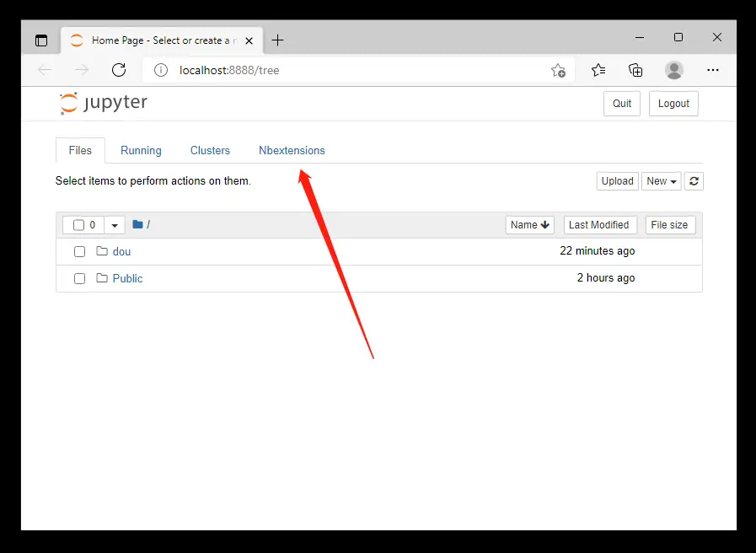Click the Jupyter logo
Image resolution: width=756 pixels, height=553 pixels.
pyautogui.click(x=104, y=104)
